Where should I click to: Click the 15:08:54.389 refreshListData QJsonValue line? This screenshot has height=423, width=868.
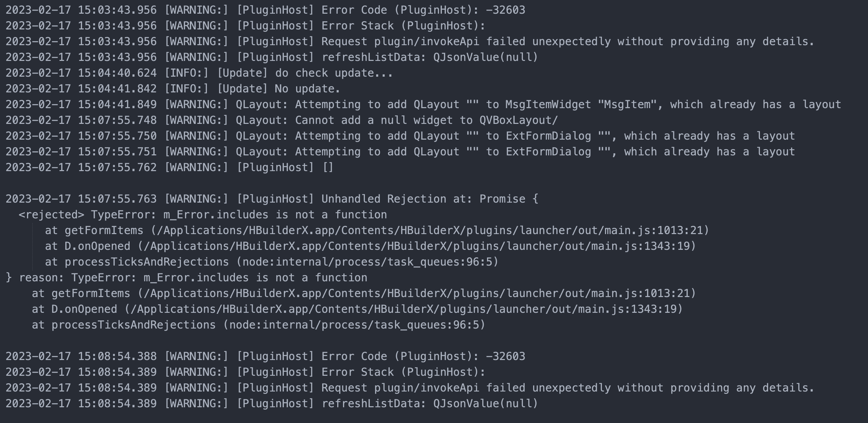coord(272,403)
